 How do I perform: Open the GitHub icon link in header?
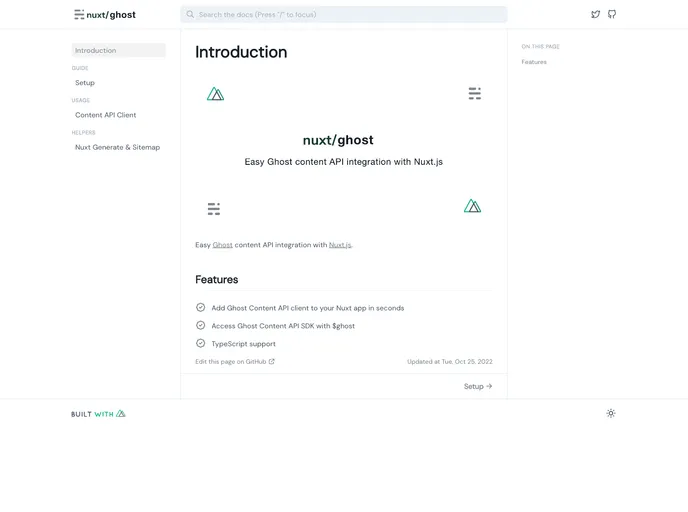click(612, 14)
